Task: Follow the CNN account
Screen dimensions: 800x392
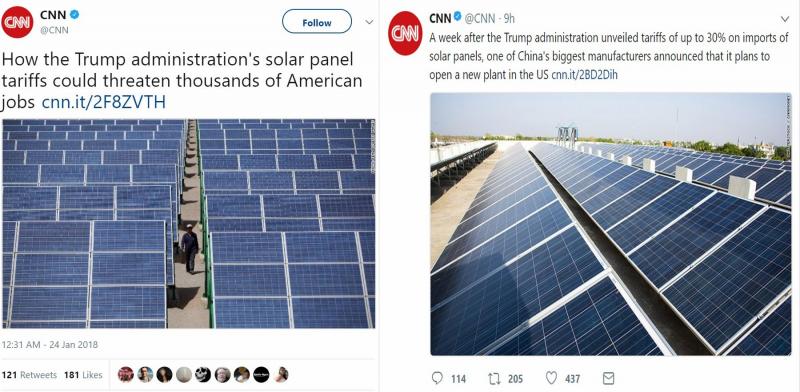Action: 317,22
